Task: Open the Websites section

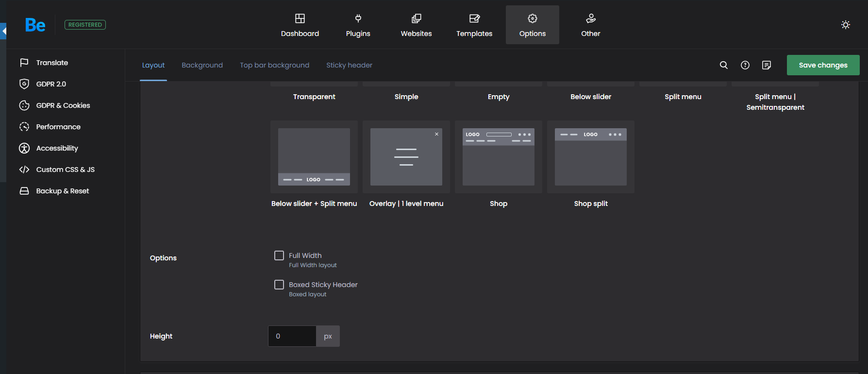Action: tap(416, 25)
